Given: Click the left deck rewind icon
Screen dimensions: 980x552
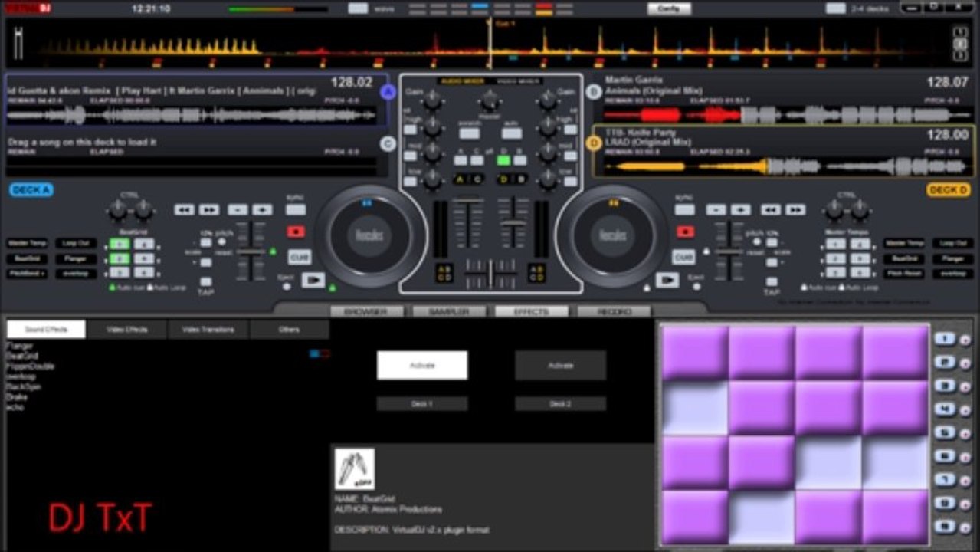Looking at the screenshot, I should click(184, 209).
